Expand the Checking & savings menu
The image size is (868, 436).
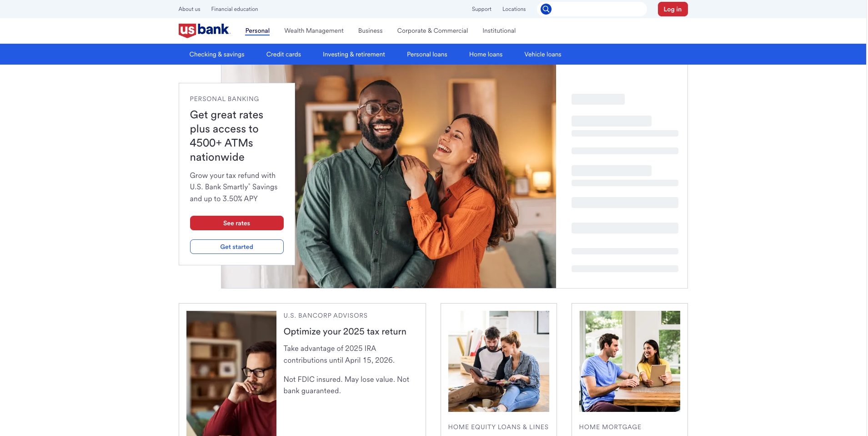tap(217, 54)
